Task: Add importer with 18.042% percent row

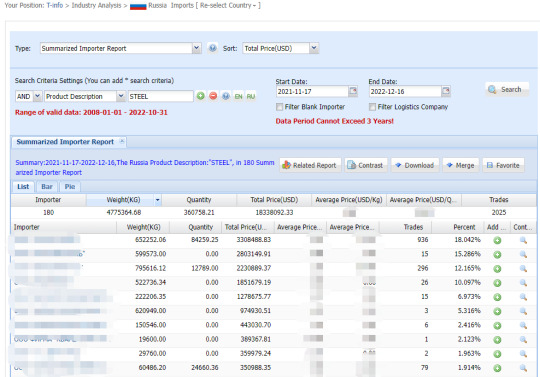Action: click(x=497, y=240)
